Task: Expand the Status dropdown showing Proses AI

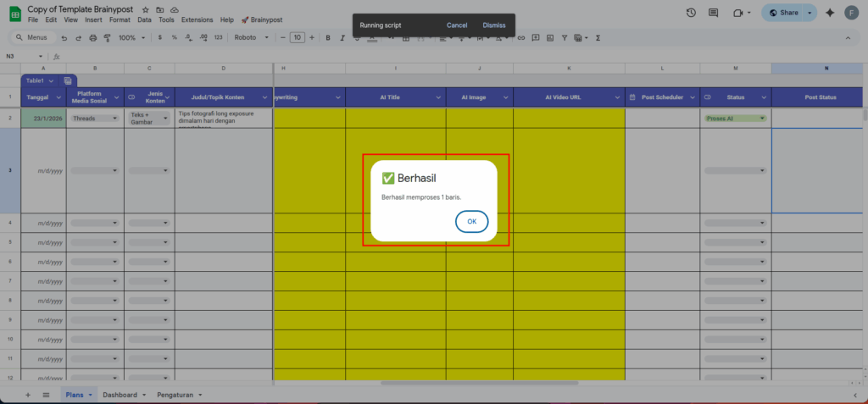Action: point(762,119)
